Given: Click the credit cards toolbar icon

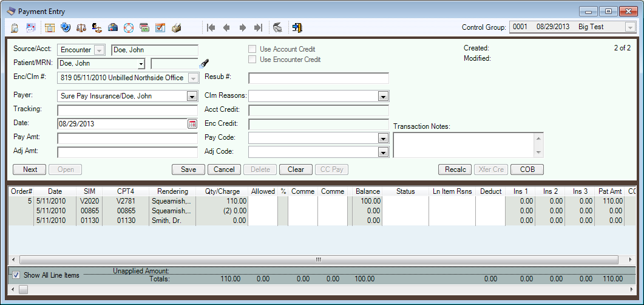Looking at the screenshot, I should point(144,28).
